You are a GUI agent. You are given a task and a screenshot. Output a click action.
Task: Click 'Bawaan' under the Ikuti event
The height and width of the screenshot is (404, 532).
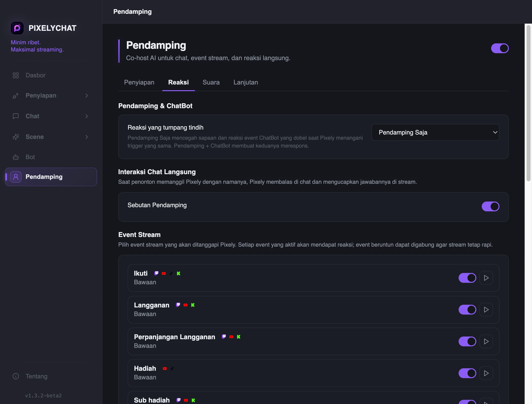tap(145, 282)
